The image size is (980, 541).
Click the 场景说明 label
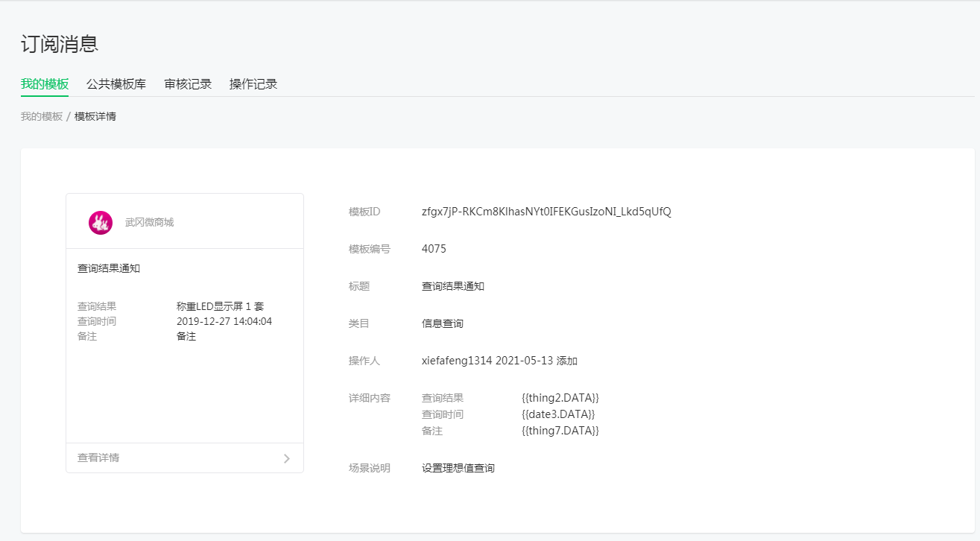(x=370, y=468)
